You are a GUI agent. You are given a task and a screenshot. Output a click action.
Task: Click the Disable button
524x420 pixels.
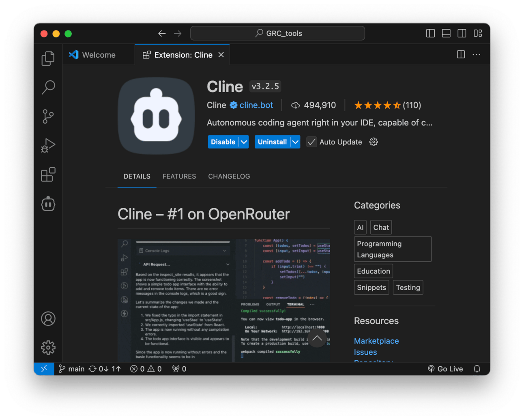tap(223, 142)
